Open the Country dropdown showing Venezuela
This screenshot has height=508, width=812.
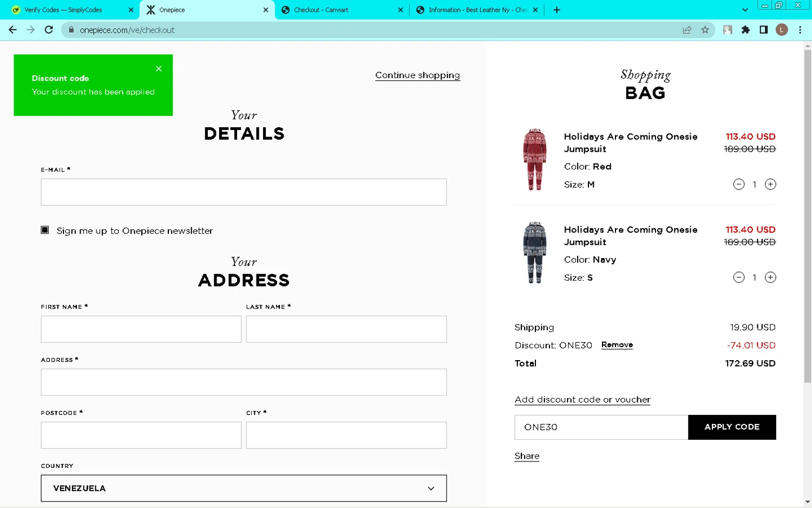tap(244, 489)
